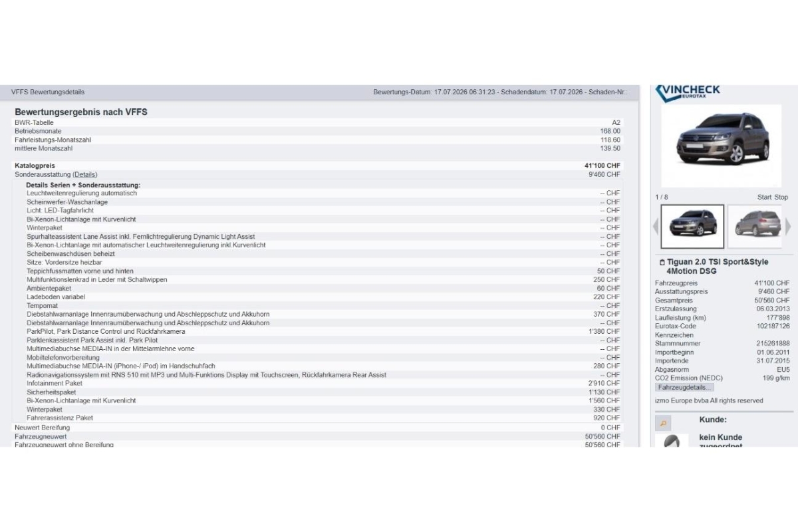Image resolution: width=798 pixels, height=532 pixels.
Task: Click the mittlere Monatszahl value 139.50
Action: (x=610, y=148)
